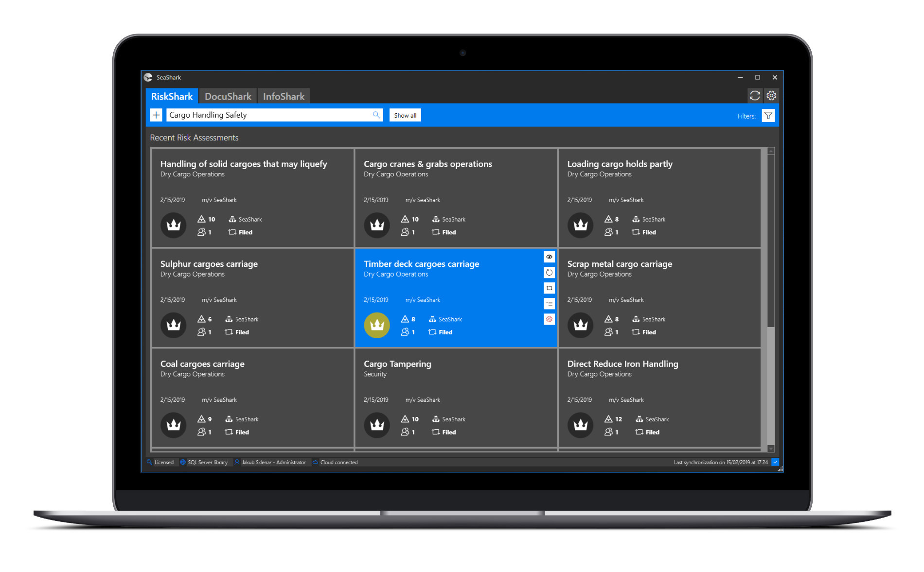Switch to the InfoShark tab
The width and height of the screenshot is (924, 572).
click(x=284, y=96)
